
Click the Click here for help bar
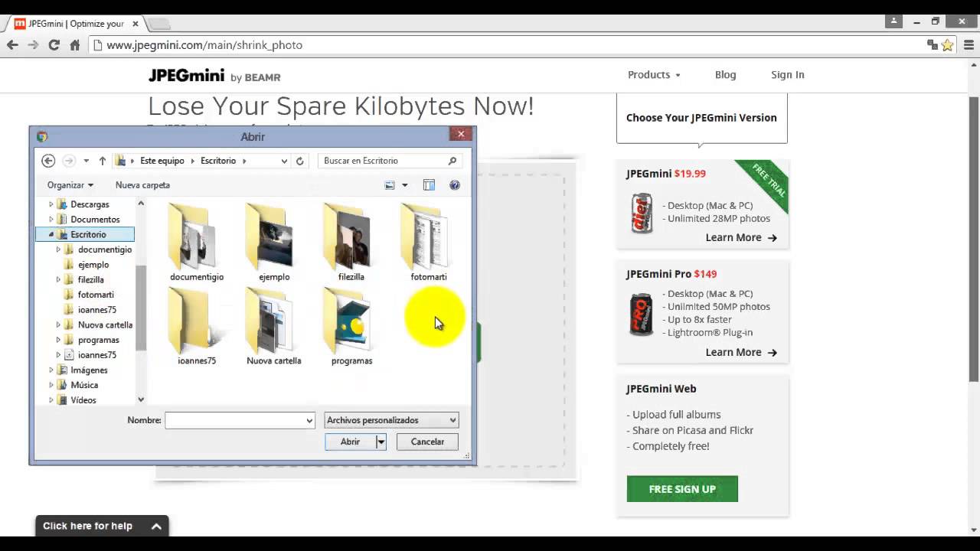(x=102, y=526)
